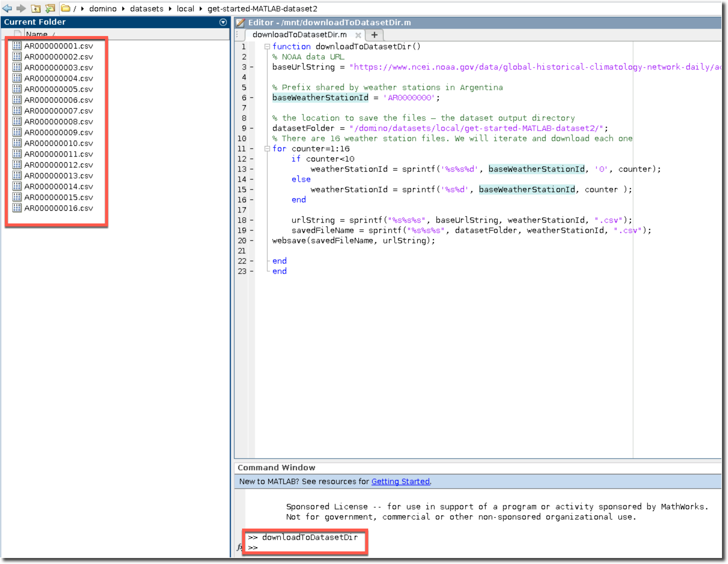Navigate to local in the address path
The image size is (728, 564).
pyautogui.click(x=185, y=9)
